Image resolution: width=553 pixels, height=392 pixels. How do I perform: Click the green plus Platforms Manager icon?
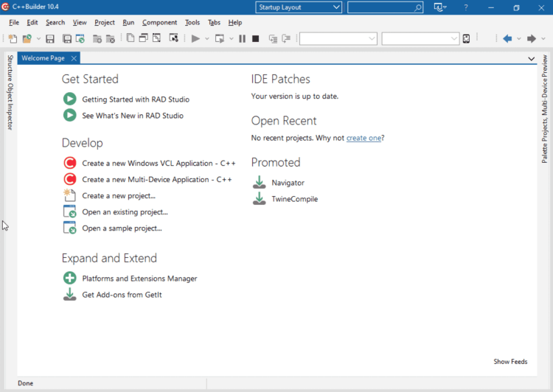70,278
